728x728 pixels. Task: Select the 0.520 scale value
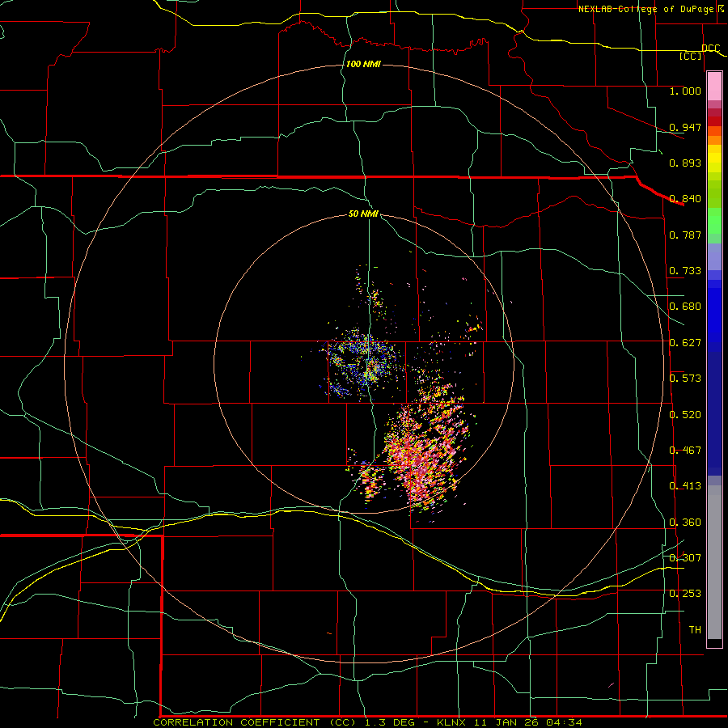[x=685, y=414]
